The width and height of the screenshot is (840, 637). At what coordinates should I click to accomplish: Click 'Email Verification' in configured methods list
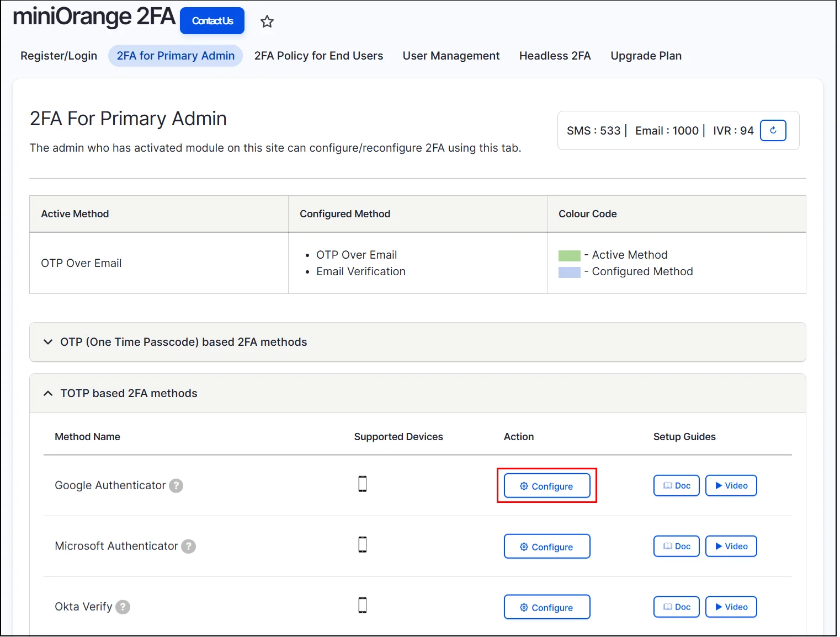pos(361,272)
